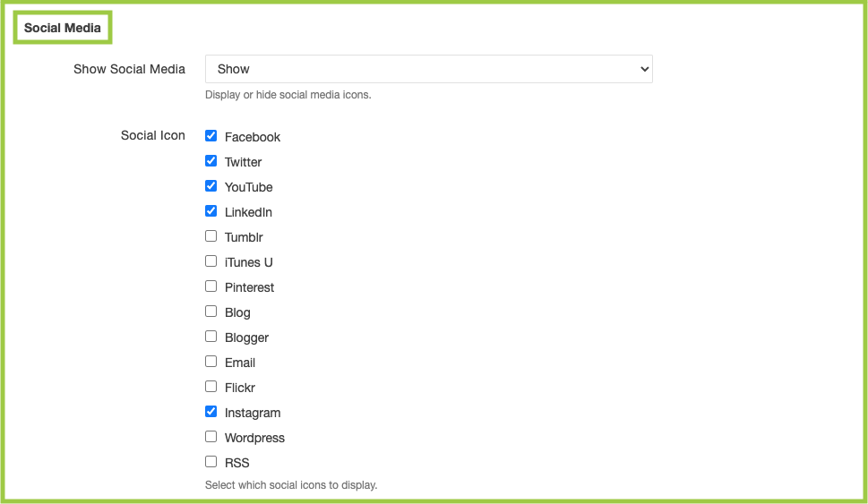Viewport: 868px width, 504px height.
Task: Click the Show Social Media label
Action: point(129,69)
